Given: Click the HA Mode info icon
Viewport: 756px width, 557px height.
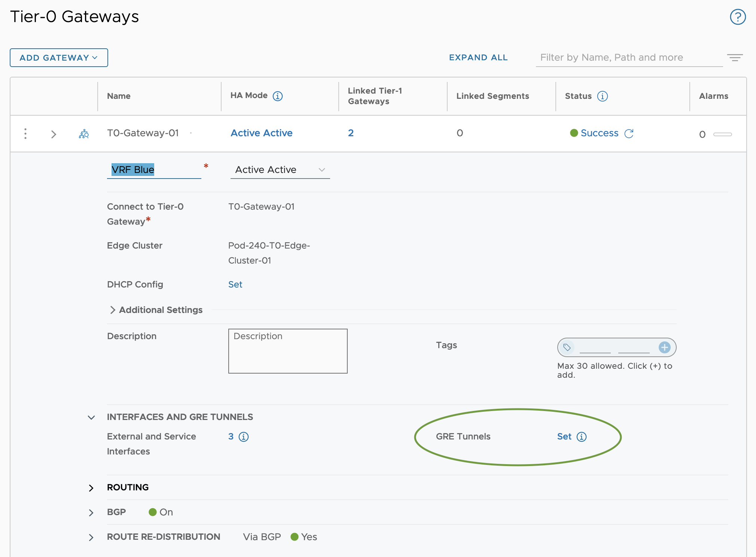Looking at the screenshot, I should point(277,96).
